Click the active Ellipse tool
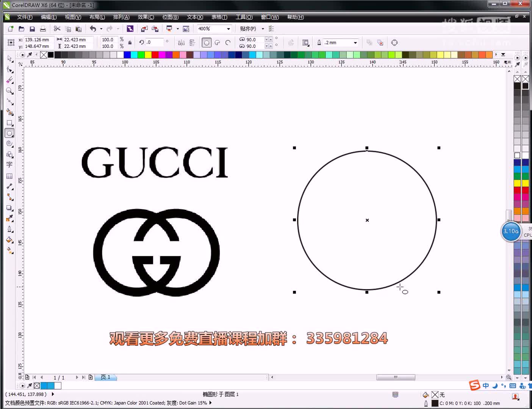The height and width of the screenshot is (409, 532). (10, 133)
